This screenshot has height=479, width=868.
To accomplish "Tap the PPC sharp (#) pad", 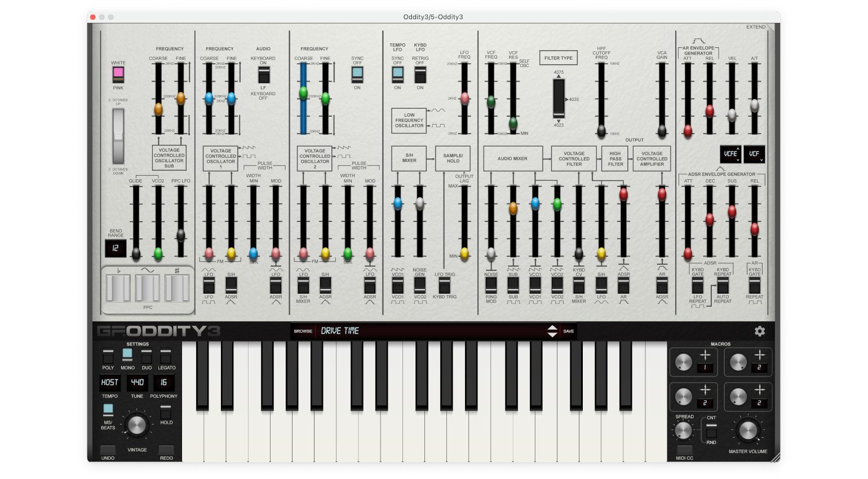I will [x=176, y=288].
